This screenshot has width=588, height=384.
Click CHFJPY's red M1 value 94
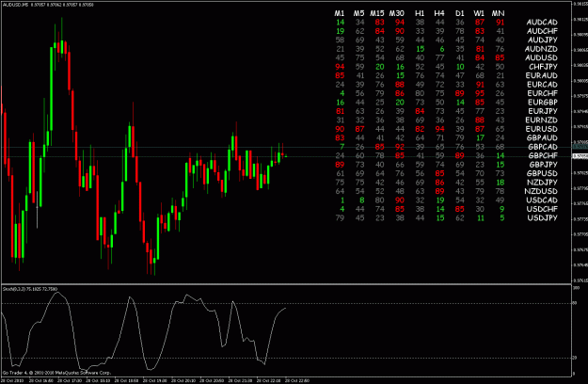340,67
